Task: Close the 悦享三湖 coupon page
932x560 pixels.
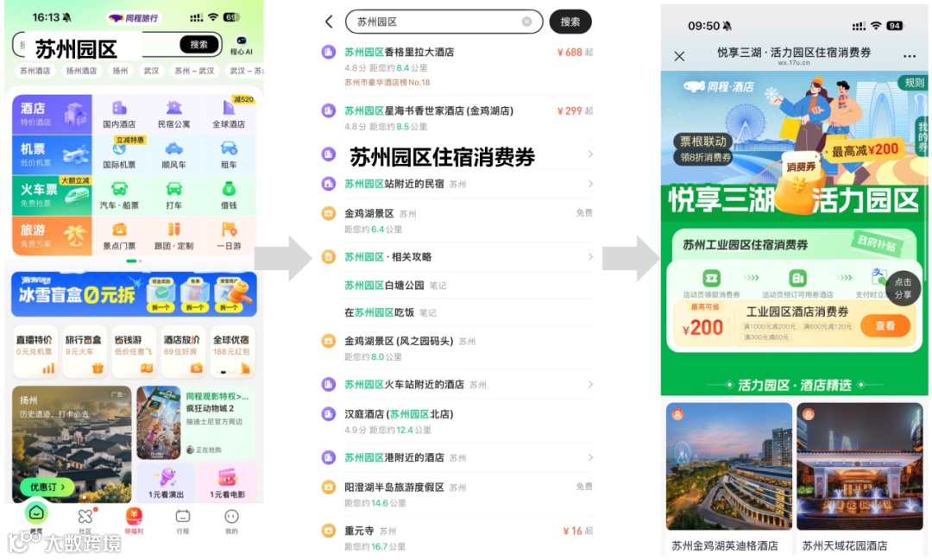Action: (679, 56)
